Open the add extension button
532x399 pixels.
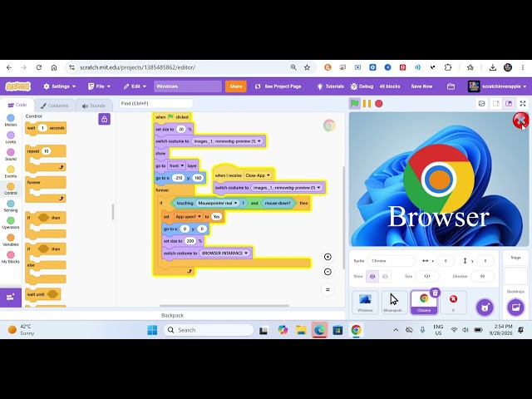pyautogui.click(x=11, y=298)
